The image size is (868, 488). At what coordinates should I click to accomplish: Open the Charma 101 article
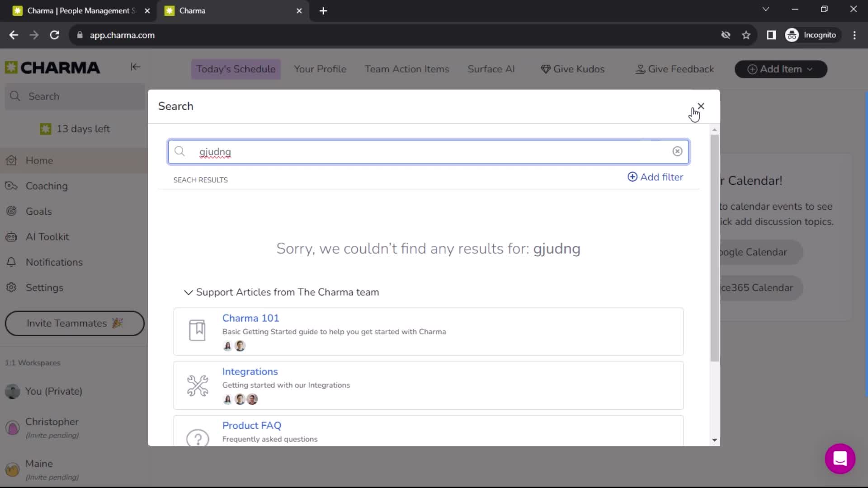[250, 318]
